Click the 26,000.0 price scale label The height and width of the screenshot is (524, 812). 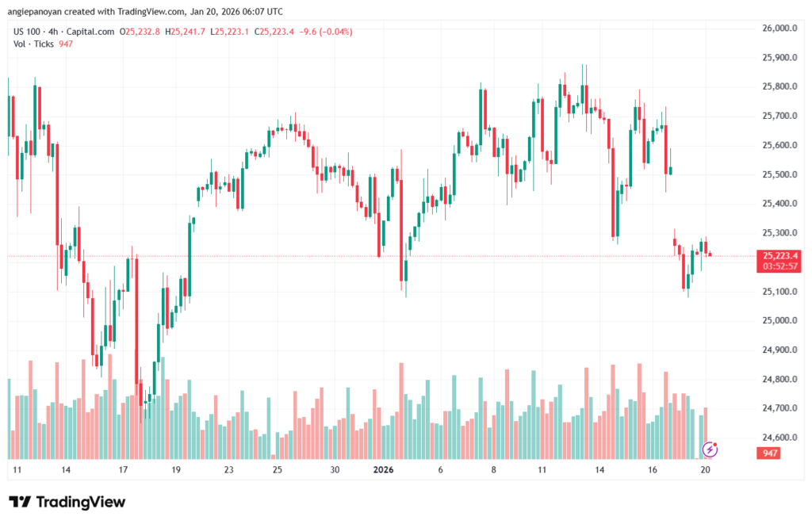tap(779, 29)
